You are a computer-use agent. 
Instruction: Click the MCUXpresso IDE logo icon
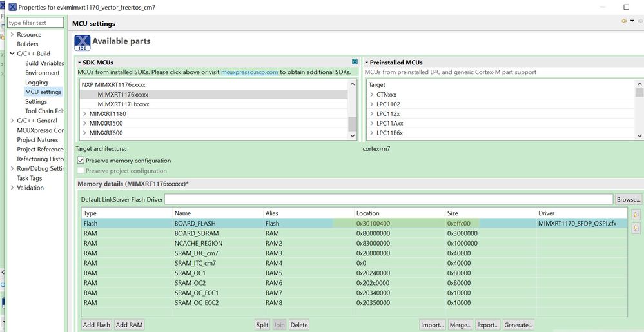(x=83, y=43)
